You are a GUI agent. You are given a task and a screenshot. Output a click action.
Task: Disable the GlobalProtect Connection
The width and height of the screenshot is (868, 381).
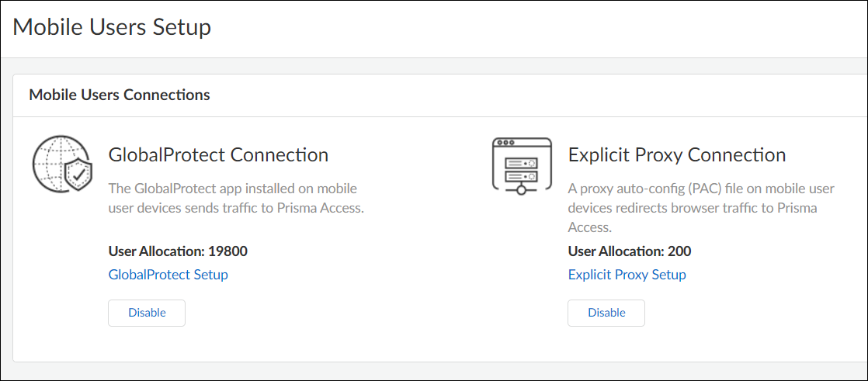point(147,313)
